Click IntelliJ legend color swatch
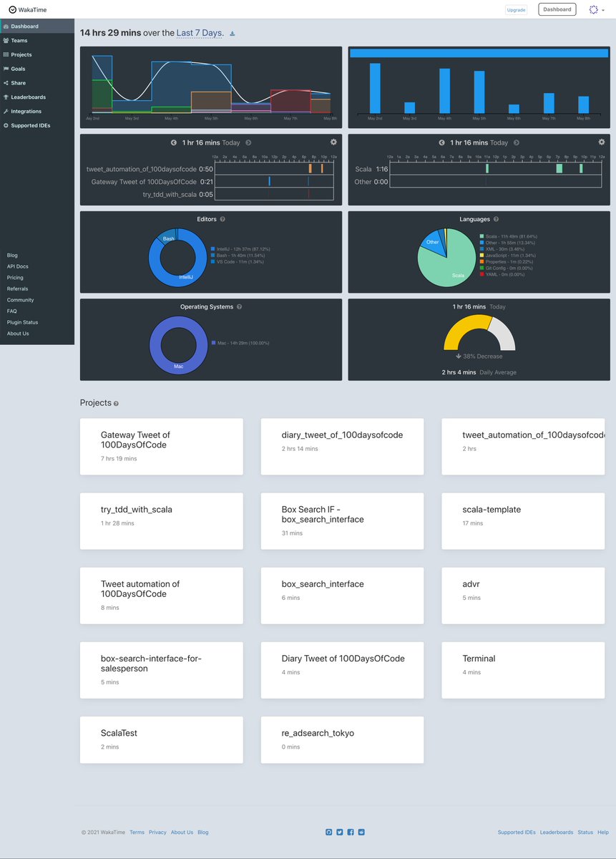The width and height of the screenshot is (616, 859). click(213, 248)
